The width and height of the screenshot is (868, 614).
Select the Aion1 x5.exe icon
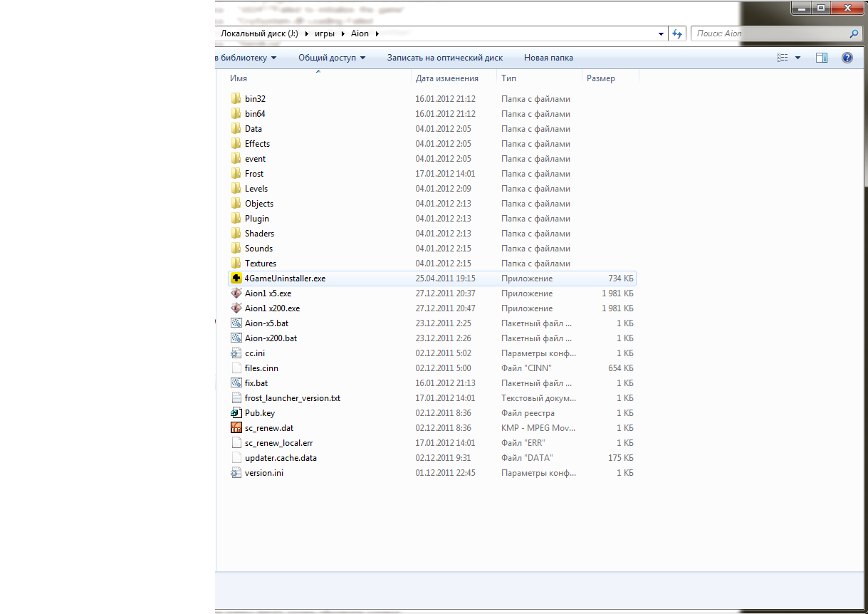click(x=236, y=293)
